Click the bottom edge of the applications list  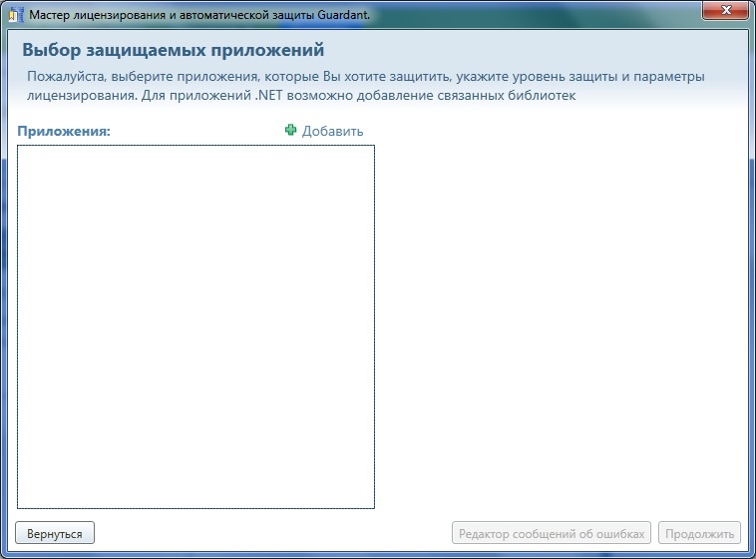(x=195, y=508)
